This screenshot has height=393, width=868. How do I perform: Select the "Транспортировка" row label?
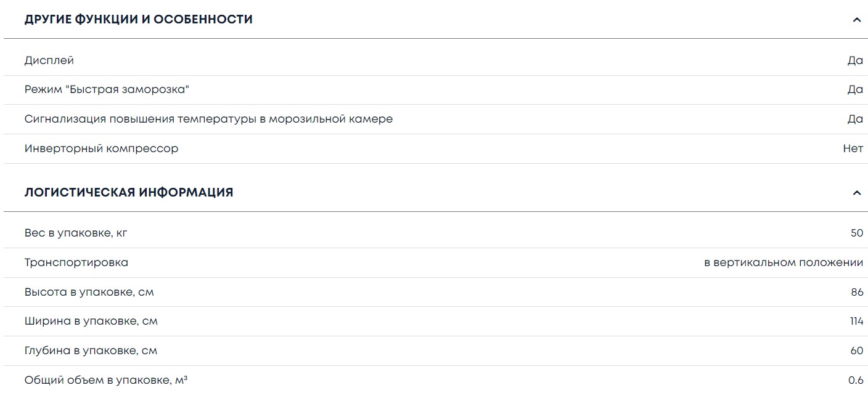(76, 262)
